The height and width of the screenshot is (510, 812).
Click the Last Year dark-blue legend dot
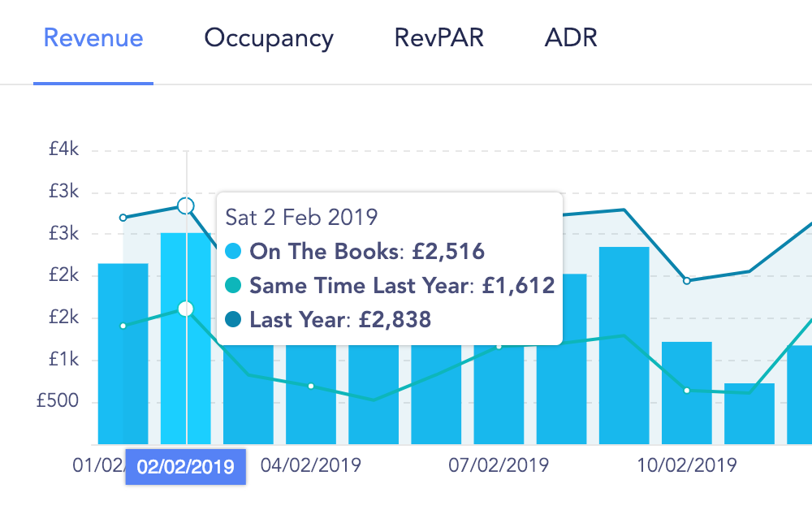(234, 319)
